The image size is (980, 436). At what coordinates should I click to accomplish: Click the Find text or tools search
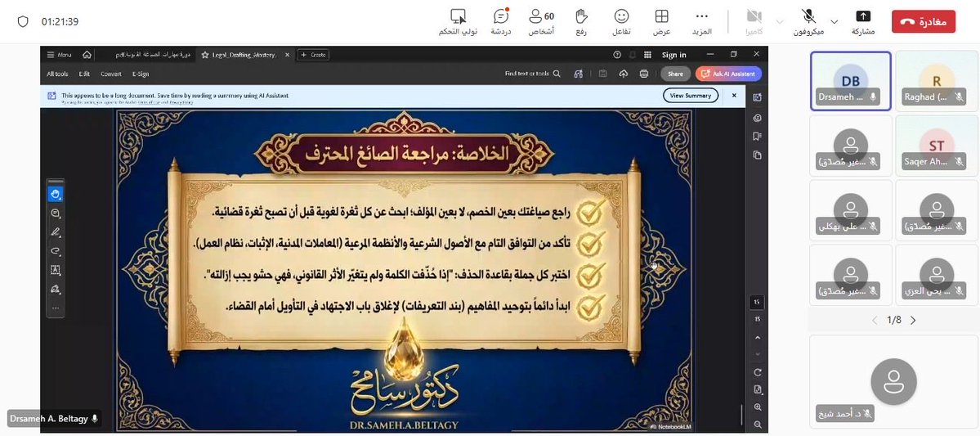(x=532, y=74)
